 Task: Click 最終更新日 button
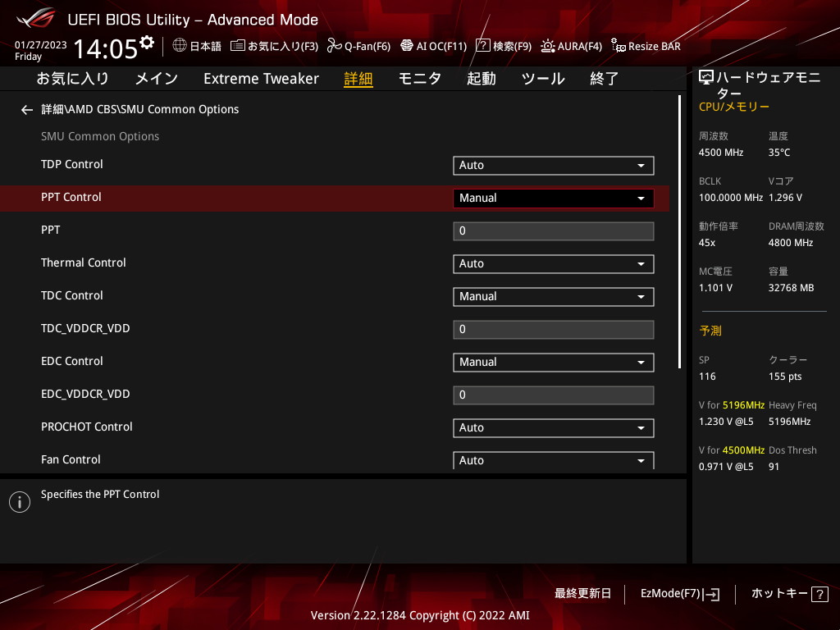pyautogui.click(x=582, y=594)
